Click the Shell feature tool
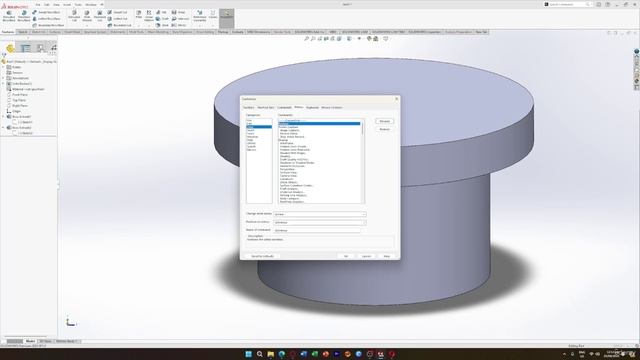The height and width of the screenshot is (360, 640). pyautogui.click(x=162, y=25)
